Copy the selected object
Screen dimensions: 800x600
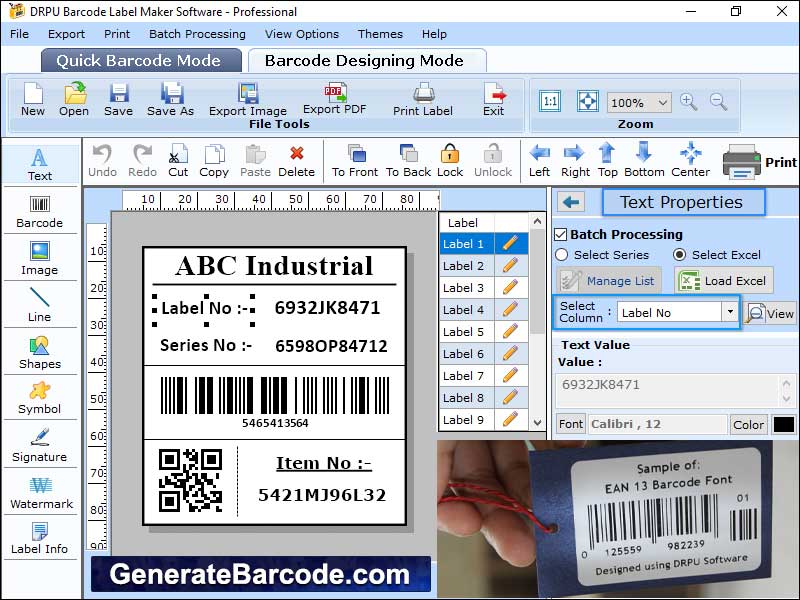(x=214, y=161)
